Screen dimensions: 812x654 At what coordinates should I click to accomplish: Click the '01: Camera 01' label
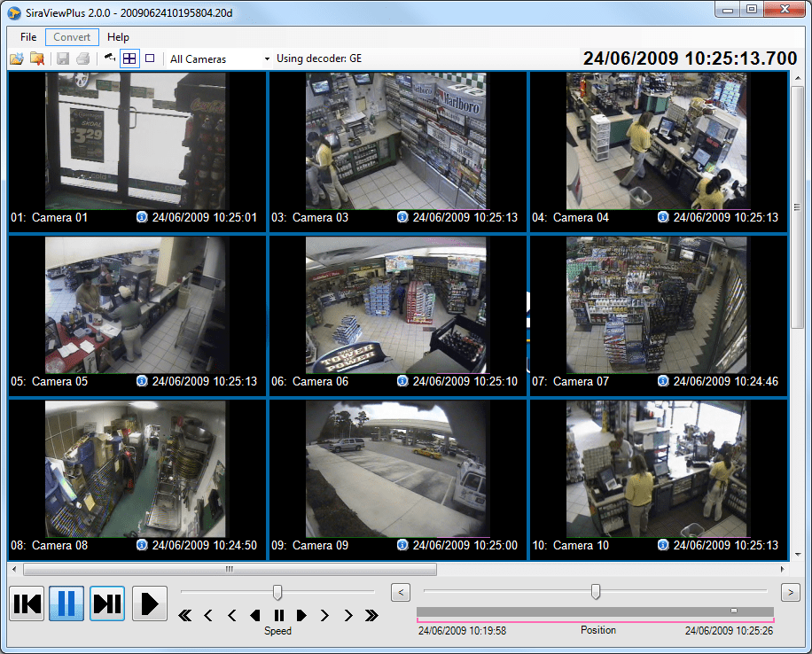point(49,217)
